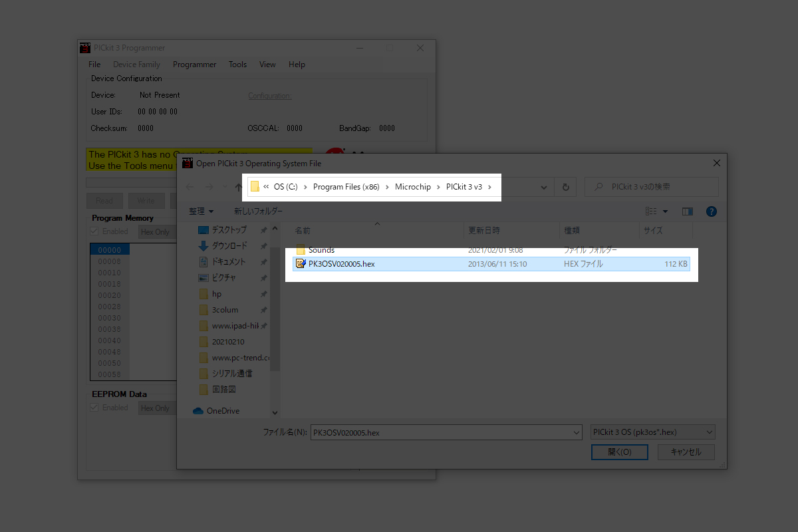The height and width of the screenshot is (532, 798).
Task: Click the blue help question mark icon
Action: (711, 211)
